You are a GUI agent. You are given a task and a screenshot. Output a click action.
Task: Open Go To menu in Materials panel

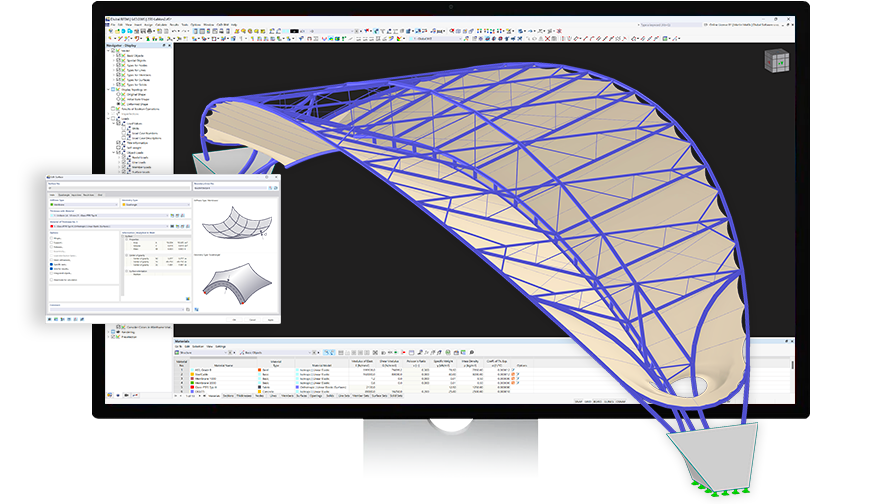pos(178,346)
